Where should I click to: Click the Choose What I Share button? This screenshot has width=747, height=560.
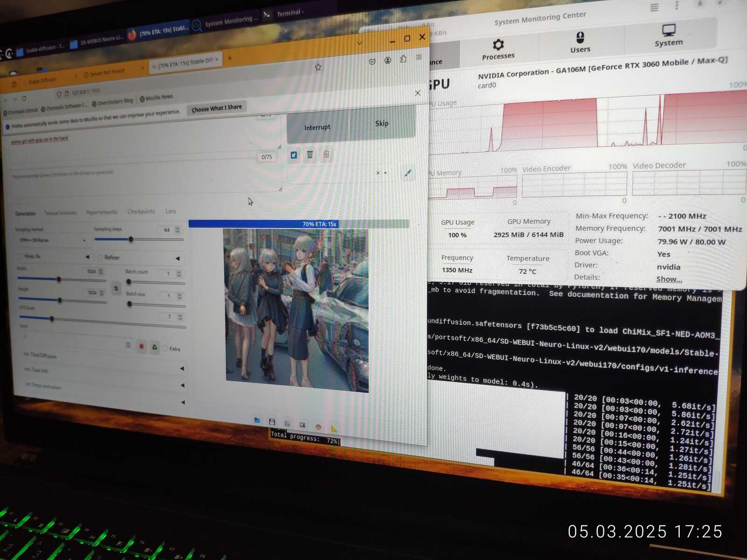[x=217, y=108]
